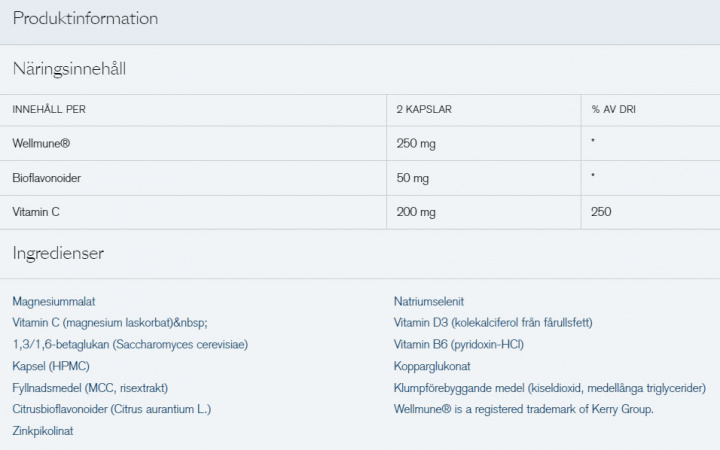720x450 pixels.
Task: Click the Kopparglukonat ingredient text
Action: [x=433, y=366]
